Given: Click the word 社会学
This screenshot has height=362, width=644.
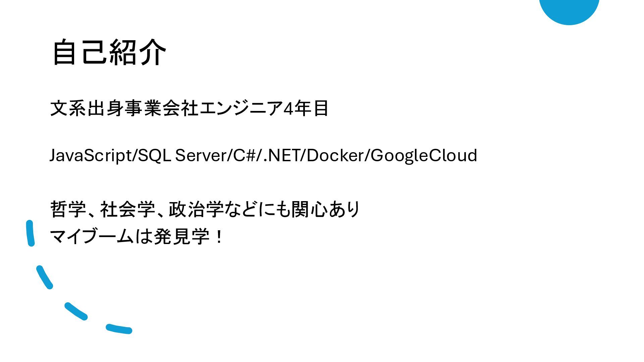Looking at the screenshot, I should pos(127,209).
